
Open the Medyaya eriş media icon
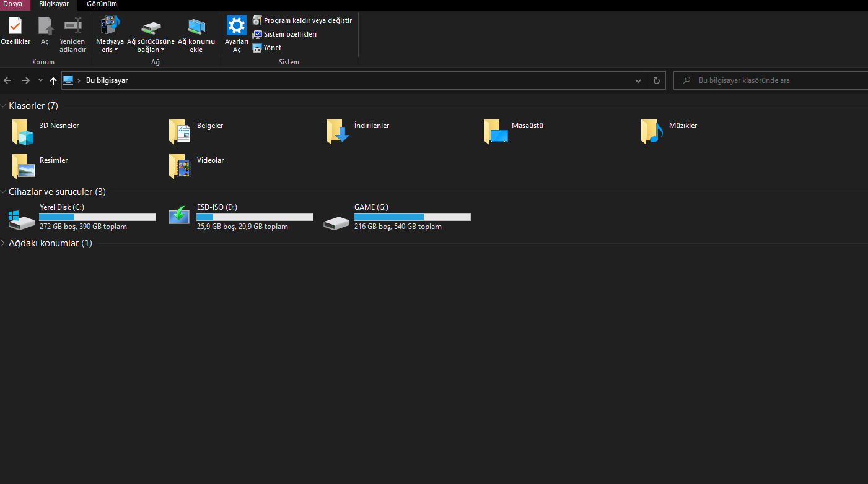[110, 26]
